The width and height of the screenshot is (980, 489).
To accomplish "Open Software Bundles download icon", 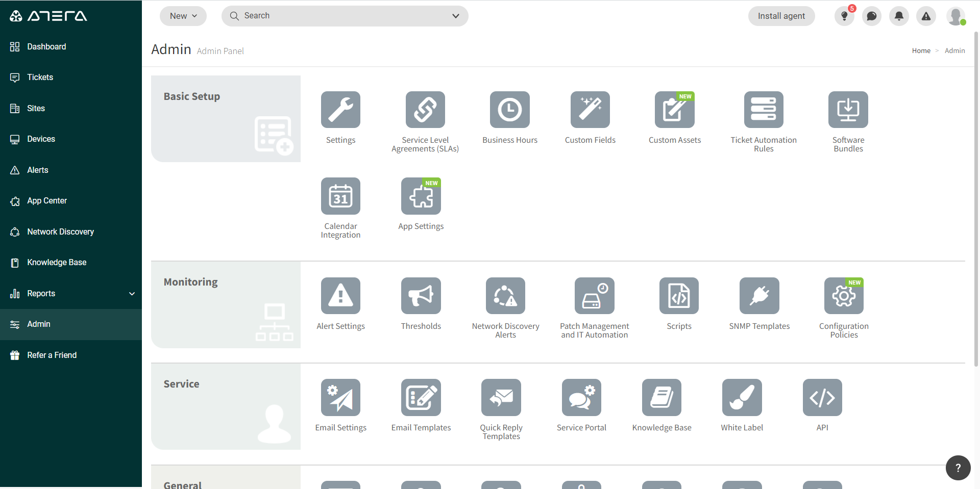I will [x=848, y=110].
